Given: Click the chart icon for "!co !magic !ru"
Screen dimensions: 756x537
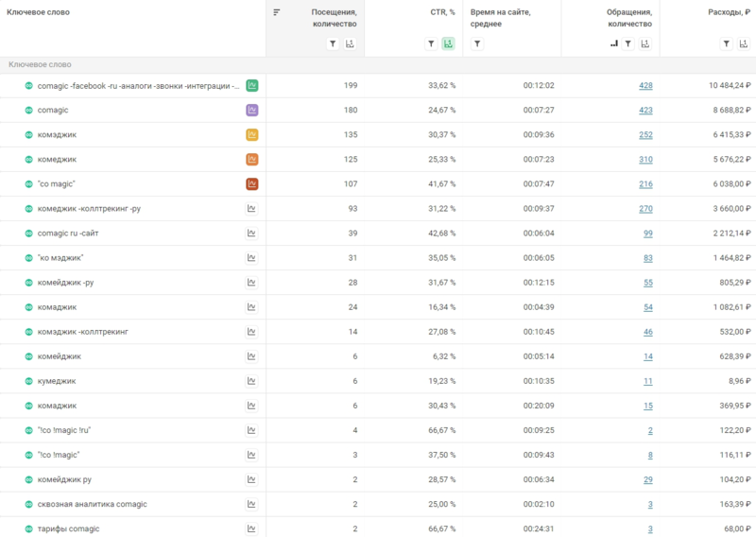Looking at the screenshot, I should (x=251, y=430).
